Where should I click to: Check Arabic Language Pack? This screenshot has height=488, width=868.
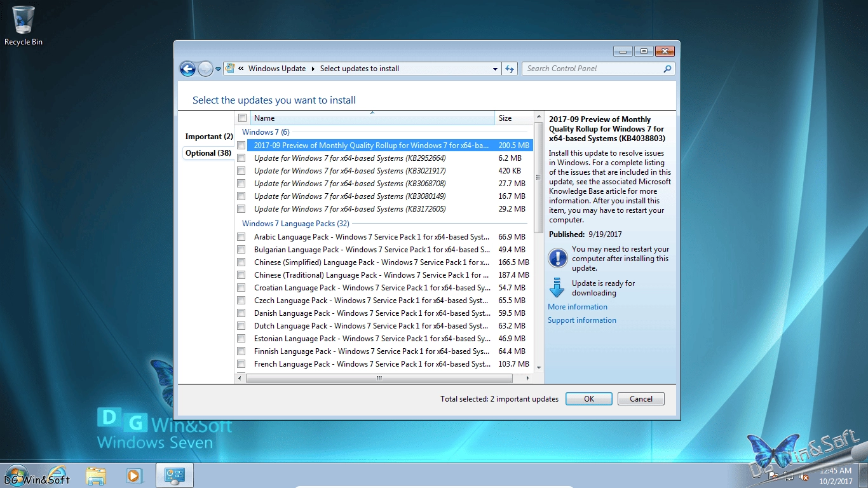click(241, 237)
